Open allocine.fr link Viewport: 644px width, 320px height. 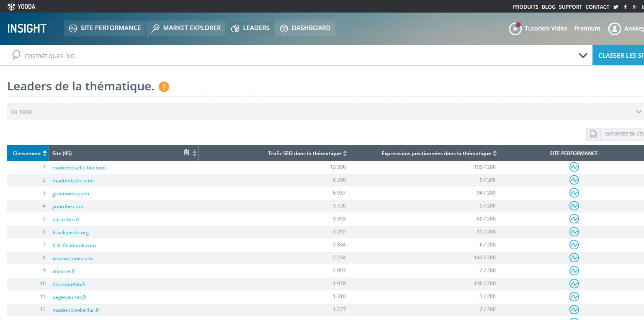(64, 271)
